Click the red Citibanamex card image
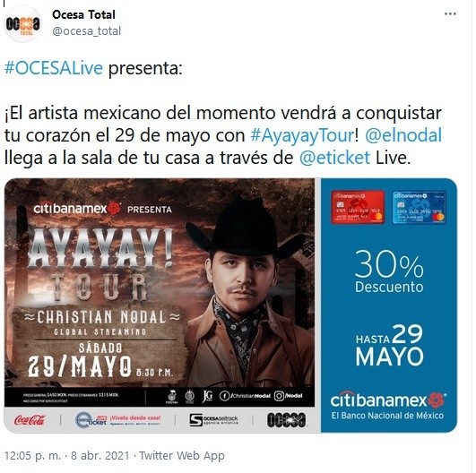The image size is (476, 473). (358, 207)
